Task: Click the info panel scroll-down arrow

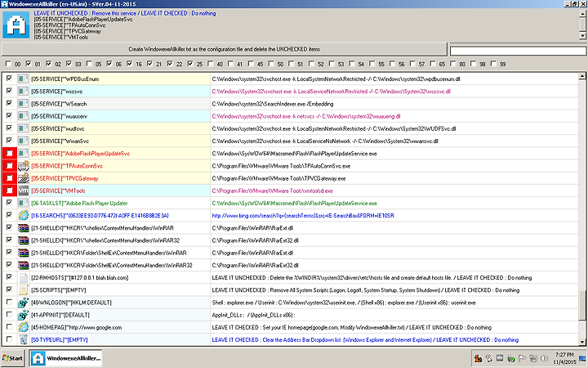Action: 582,36
